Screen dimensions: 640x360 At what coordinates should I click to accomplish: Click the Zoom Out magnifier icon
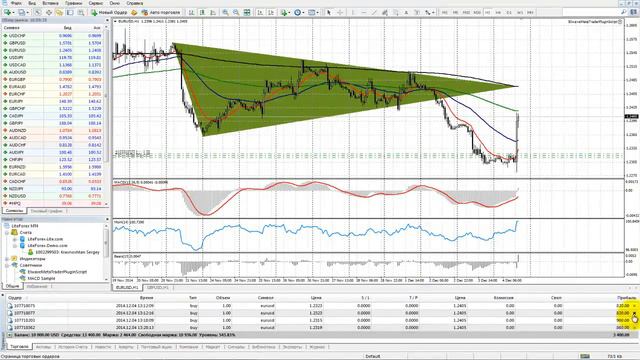tap(236, 13)
